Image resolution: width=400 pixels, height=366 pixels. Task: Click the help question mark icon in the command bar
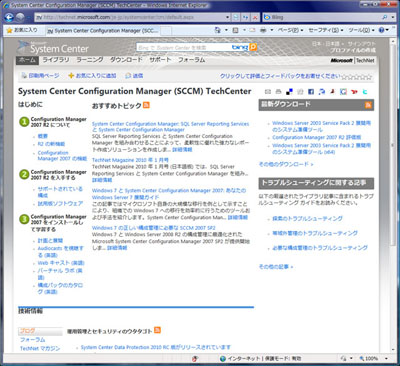[x=381, y=30]
